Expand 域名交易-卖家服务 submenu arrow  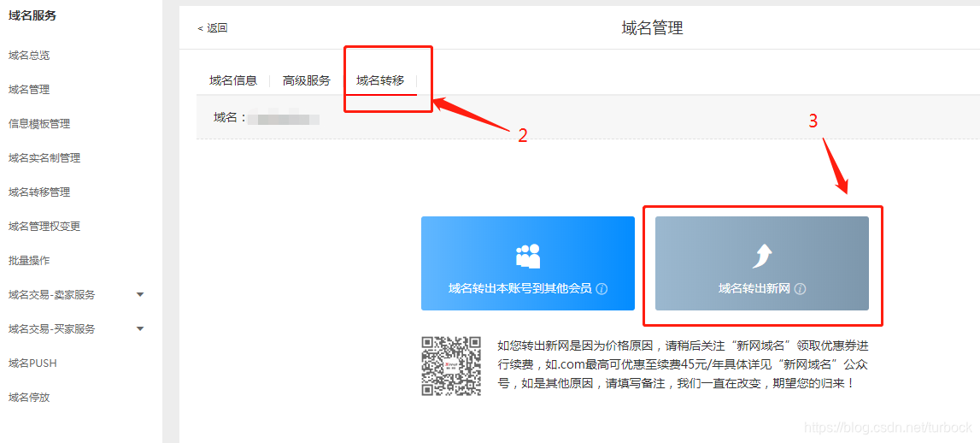pyautogui.click(x=140, y=294)
